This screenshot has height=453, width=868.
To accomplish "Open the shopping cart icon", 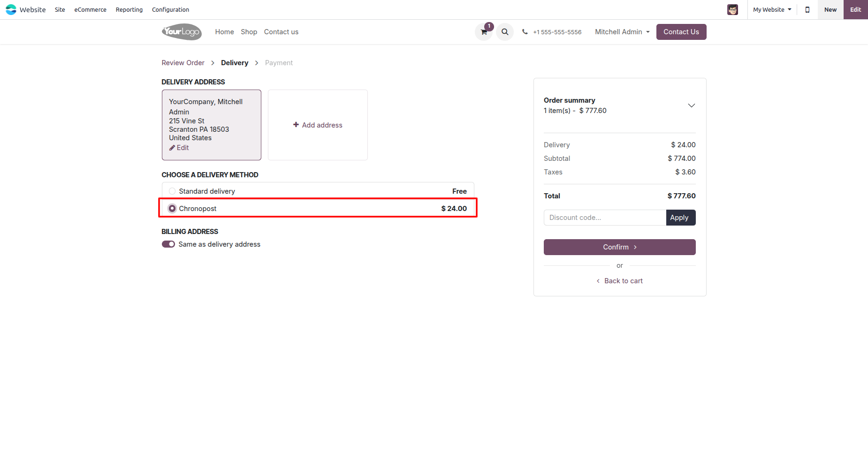I will [x=484, y=32].
